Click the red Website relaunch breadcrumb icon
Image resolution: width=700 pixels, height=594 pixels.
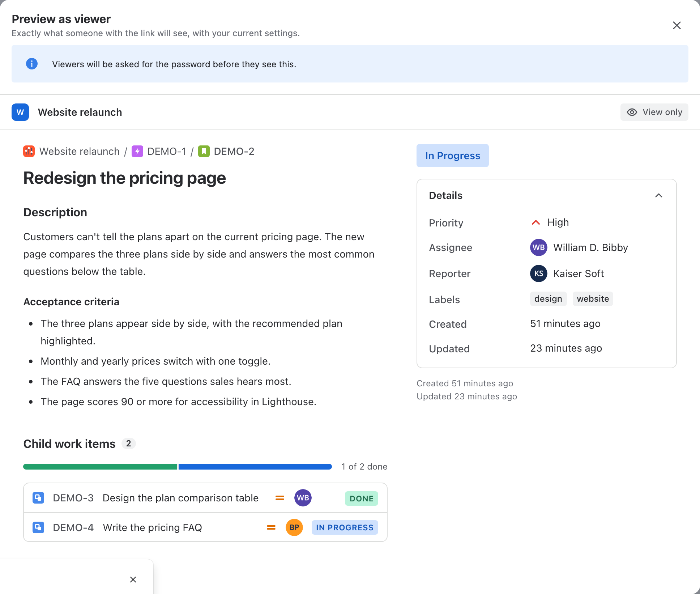coord(29,151)
